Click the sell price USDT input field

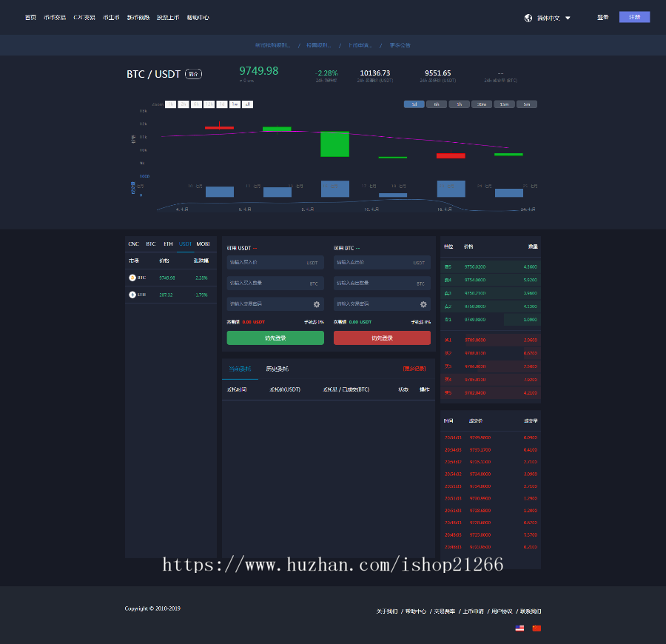coord(382,263)
